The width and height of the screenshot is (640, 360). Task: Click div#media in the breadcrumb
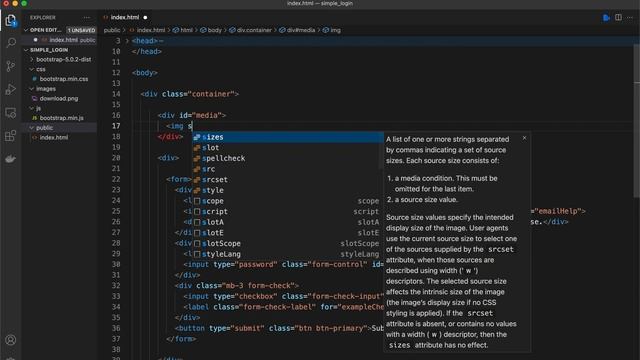tap(301, 30)
